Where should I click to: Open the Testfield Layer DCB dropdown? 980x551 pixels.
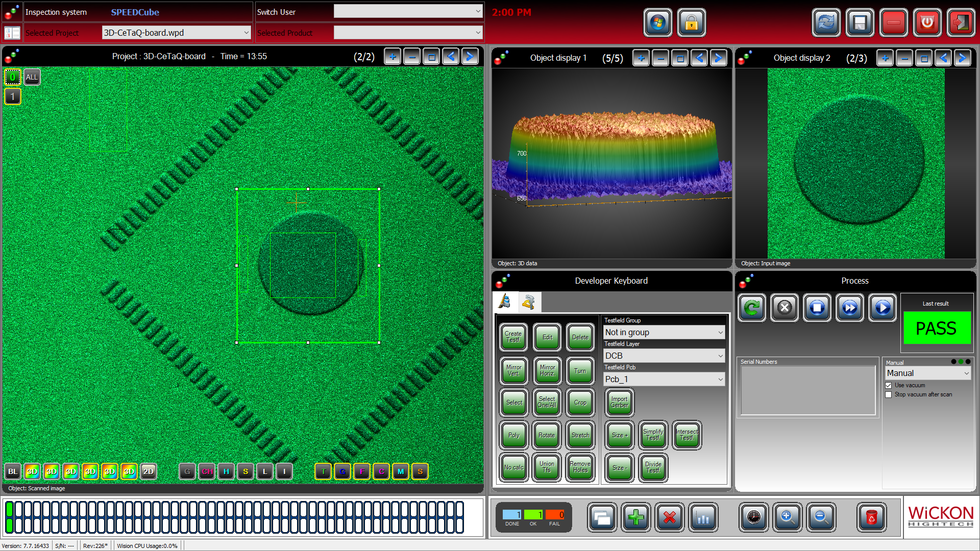coord(664,356)
